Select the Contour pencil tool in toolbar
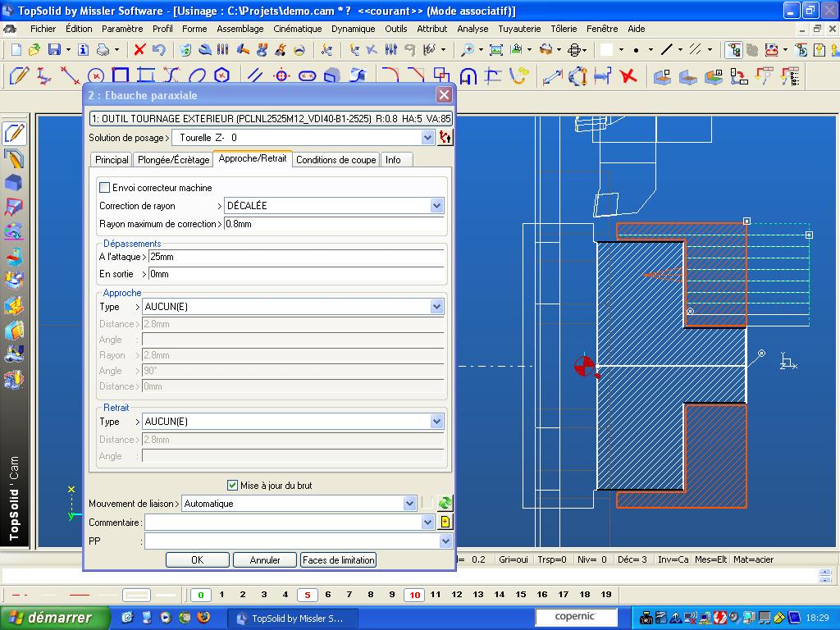840x630 pixels. point(19,75)
